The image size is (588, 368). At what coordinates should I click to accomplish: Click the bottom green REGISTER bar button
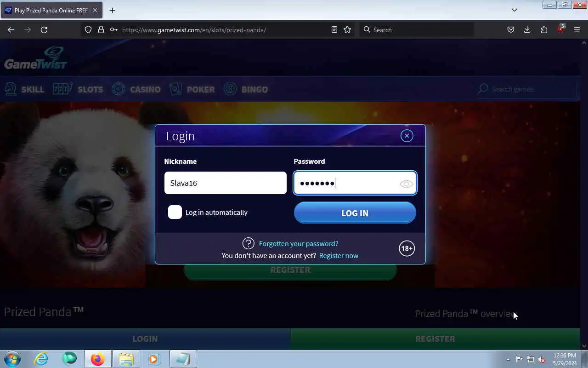click(x=435, y=339)
